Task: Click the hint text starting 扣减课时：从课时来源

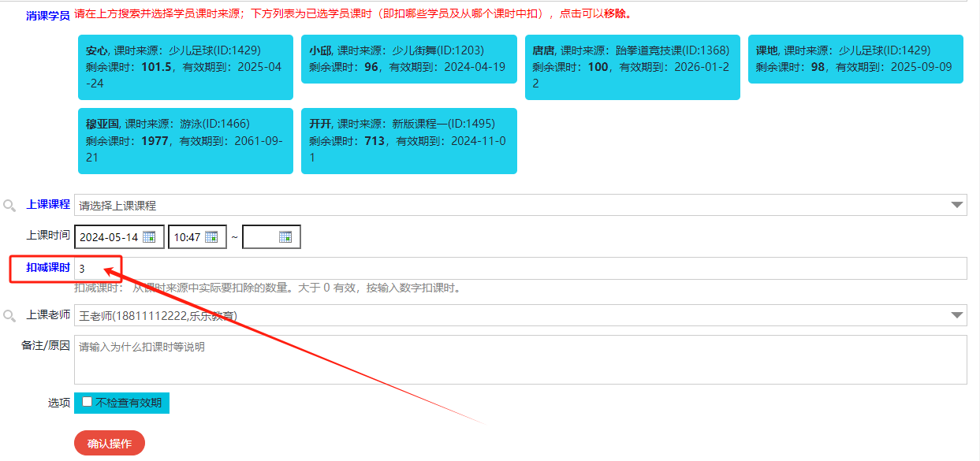Action: pyautogui.click(x=267, y=288)
